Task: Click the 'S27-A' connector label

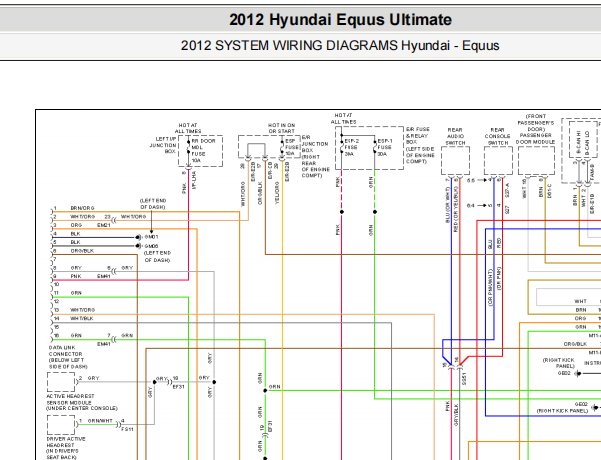Action: (x=507, y=190)
